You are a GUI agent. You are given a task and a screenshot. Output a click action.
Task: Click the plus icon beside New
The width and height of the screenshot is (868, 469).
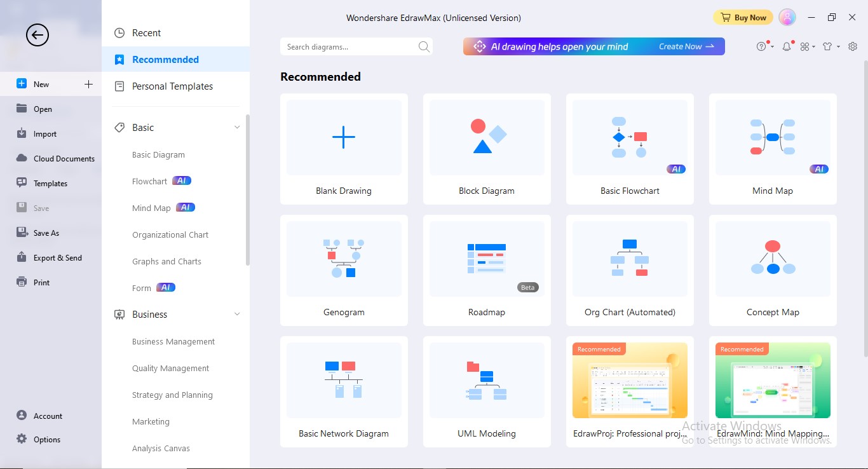pyautogui.click(x=88, y=84)
